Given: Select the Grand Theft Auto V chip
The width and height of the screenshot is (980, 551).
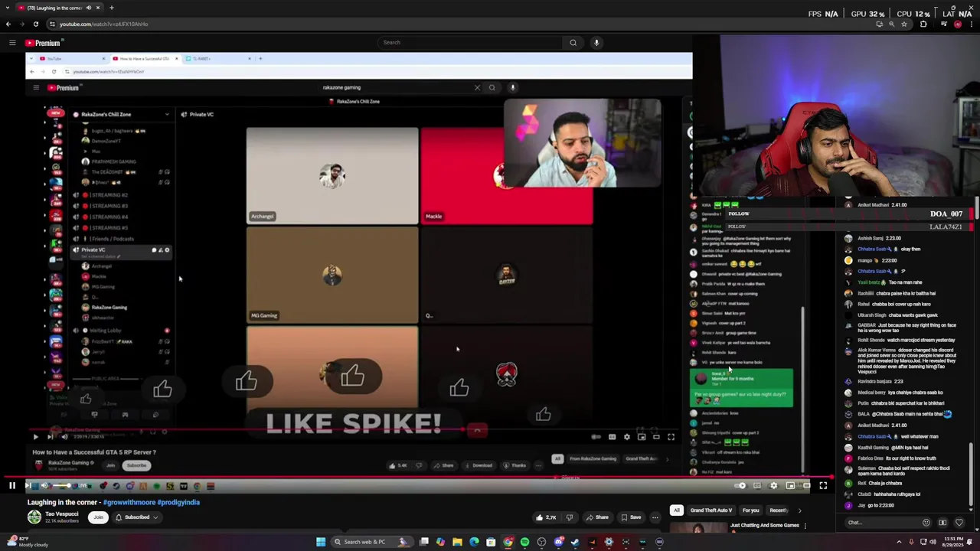Looking at the screenshot, I should tap(711, 510).
